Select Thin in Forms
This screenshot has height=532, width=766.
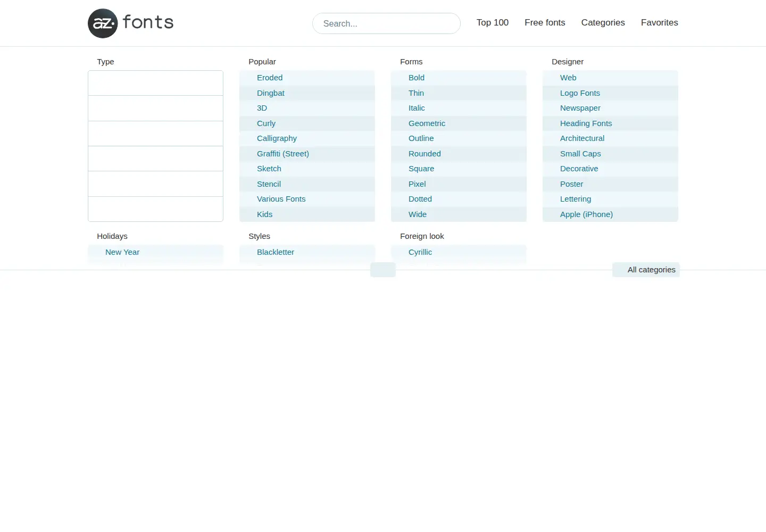[x=459, y=93]
